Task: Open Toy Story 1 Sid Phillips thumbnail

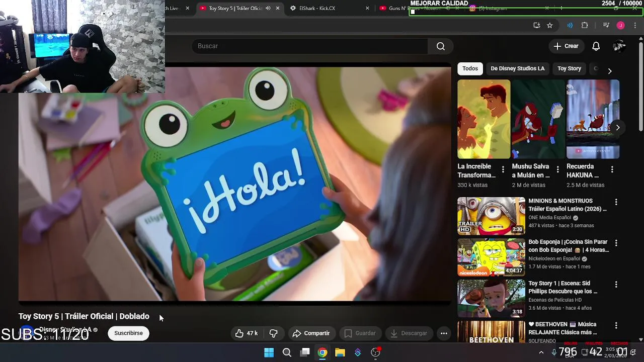Action: (491, 299)
